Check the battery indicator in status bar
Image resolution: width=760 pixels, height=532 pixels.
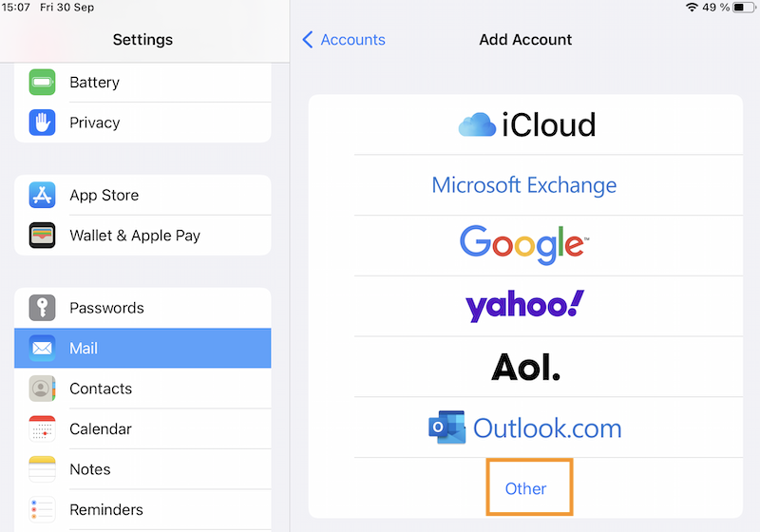tap(741, 8)
